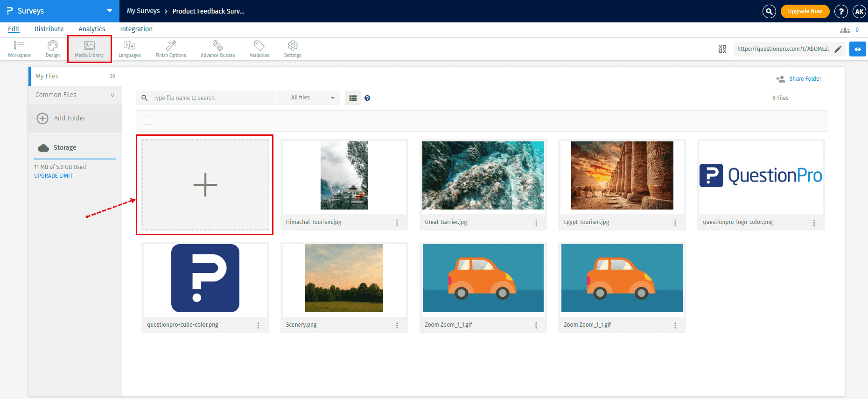
Task: Open options menu for questionpro-logo-color.png
Action: 814,223
